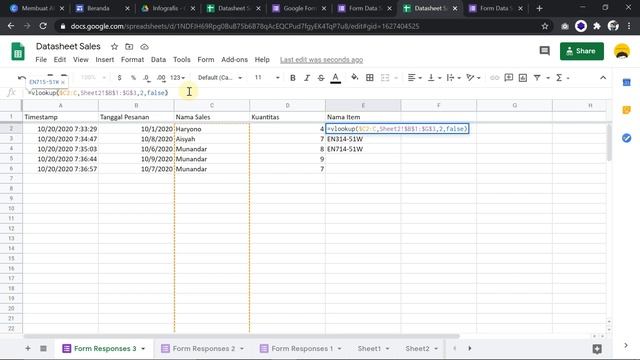This screenshot has width=640, height=360.
Task: Open the functions sigma menu
Action: click(x=559, y=78)
